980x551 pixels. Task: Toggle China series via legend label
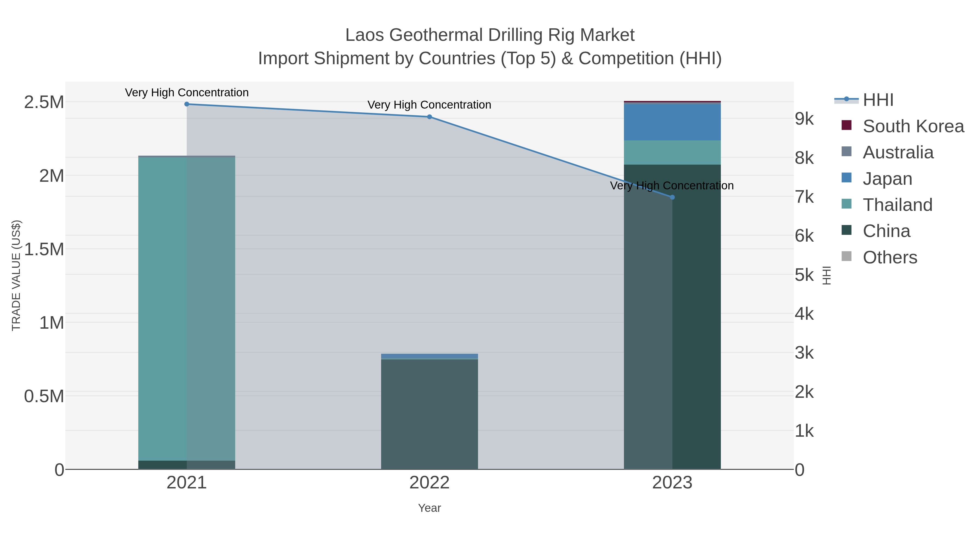point(886,231)
